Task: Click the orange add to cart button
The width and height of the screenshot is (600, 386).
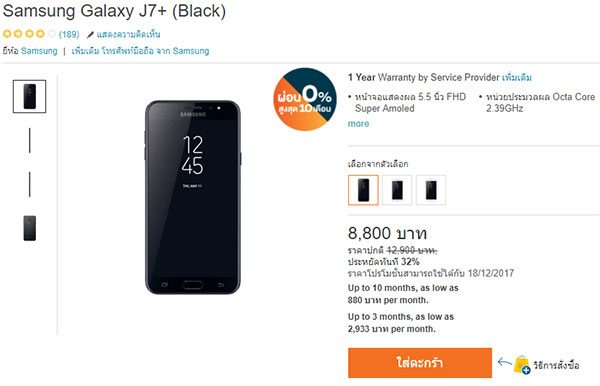Action: (420, 363)
